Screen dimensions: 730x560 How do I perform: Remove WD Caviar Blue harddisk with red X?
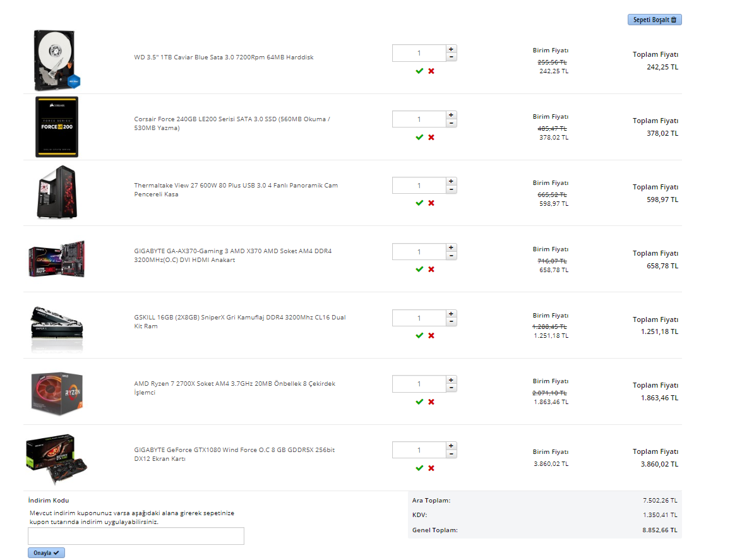click(431, 71)
